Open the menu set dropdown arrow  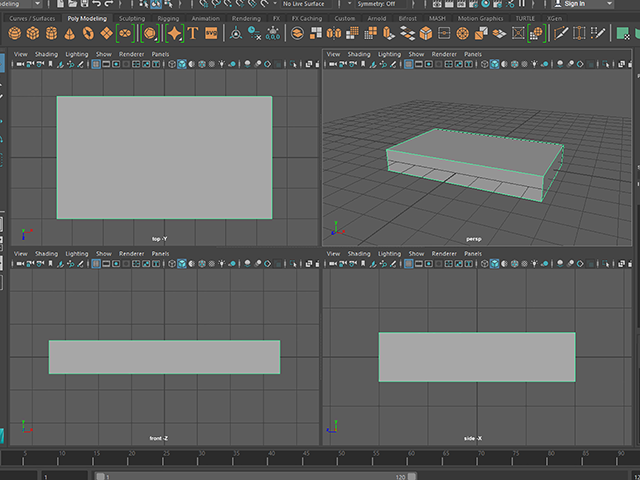[x=38, y=4]
